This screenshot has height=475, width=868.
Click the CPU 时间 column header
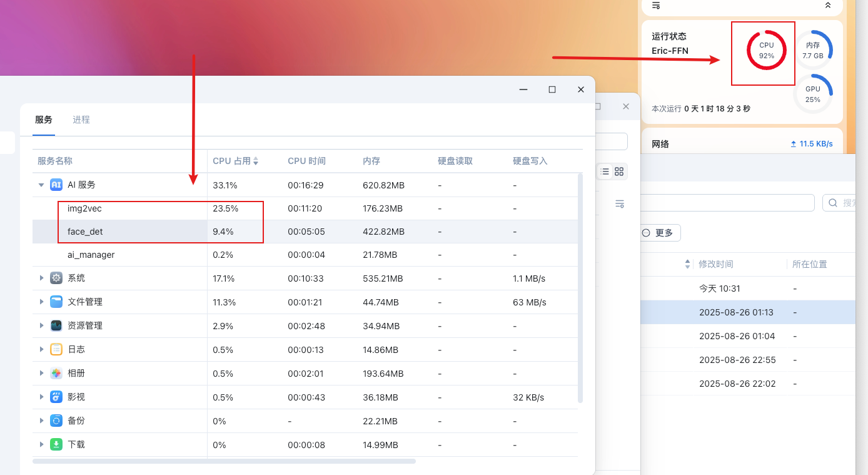306,161
